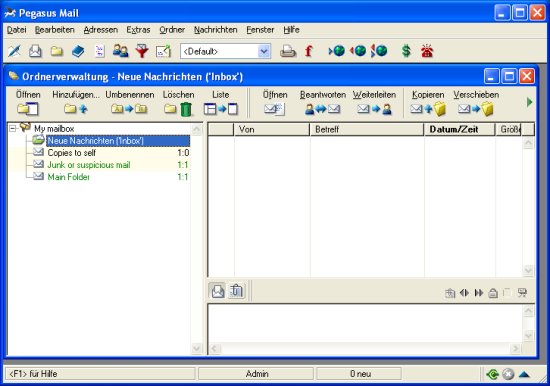Screen dimensions: 550x386
Task: Toggle the paperclip attachment button on the preview bar
Action: [237, 291]
